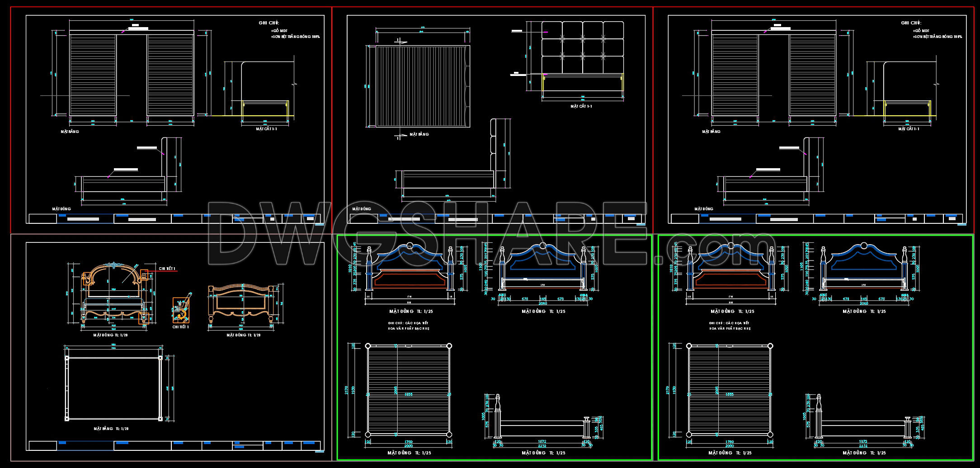Click the 1855 dimension in the middle-bottom slat plan
Image resolution: width=980 pixels, height=468 pixels.
408,394
